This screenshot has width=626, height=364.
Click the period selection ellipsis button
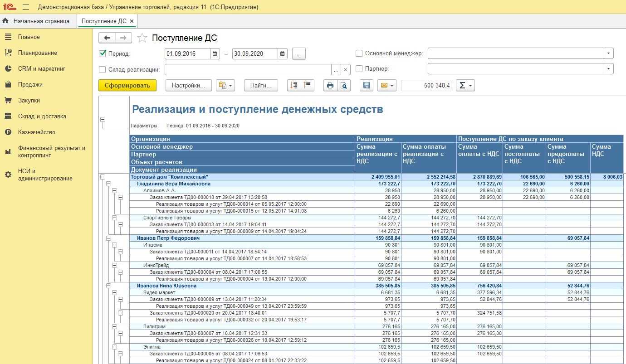point(298,53)
